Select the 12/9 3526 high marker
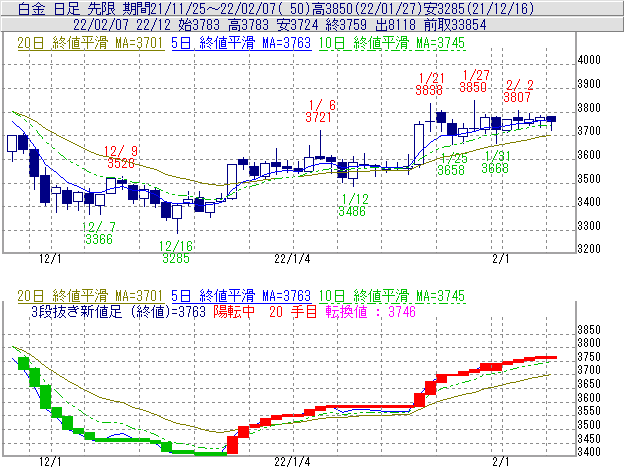The width and height of the screenshot is (624, 475). 121,157
